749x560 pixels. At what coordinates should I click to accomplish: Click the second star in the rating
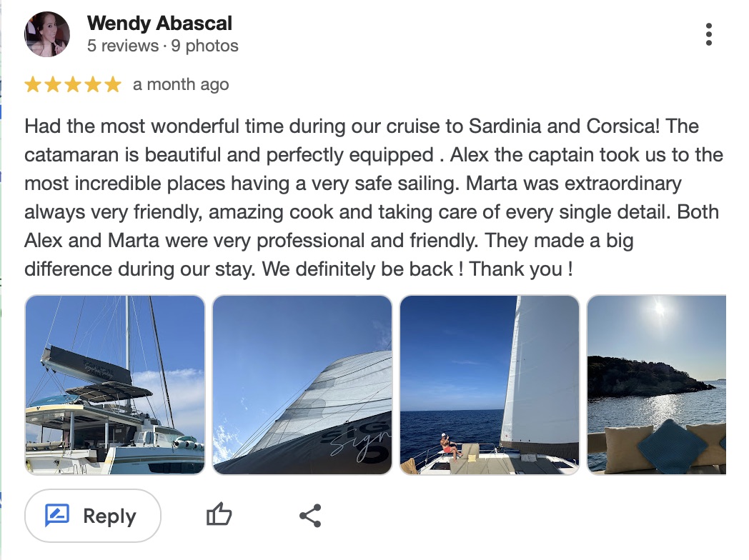tap(53, 85)
